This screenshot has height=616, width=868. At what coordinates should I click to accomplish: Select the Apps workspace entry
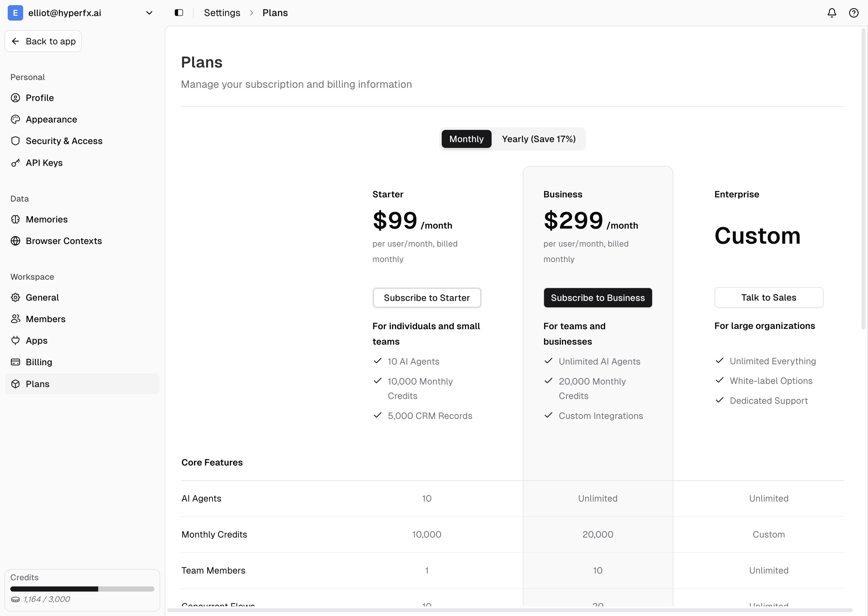pyautogui.click(x=36, y=340)
